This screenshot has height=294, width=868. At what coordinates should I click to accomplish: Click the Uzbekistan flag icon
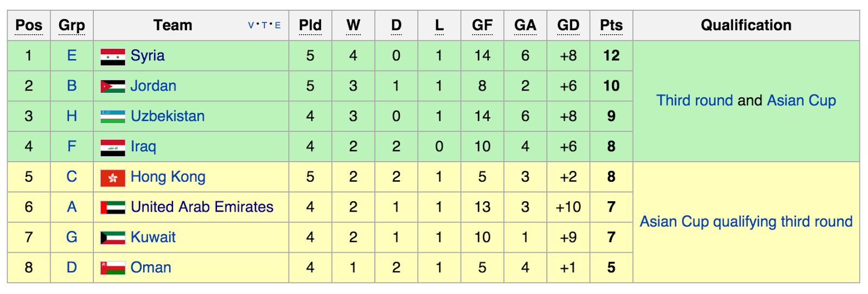113,116
